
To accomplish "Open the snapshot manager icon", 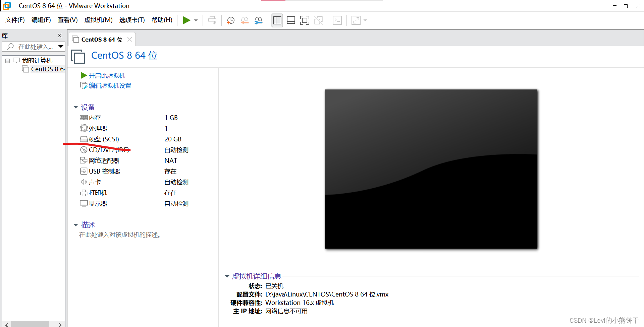I will pos(259,20).
